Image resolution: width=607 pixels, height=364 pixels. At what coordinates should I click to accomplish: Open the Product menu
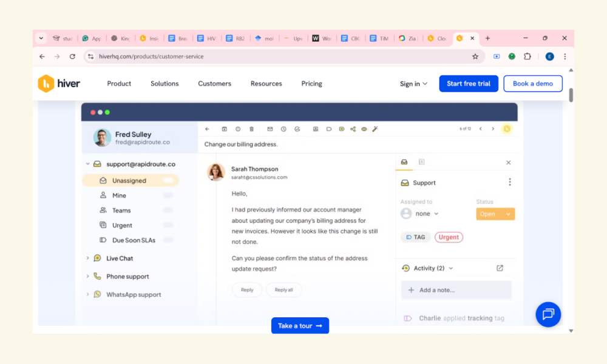point(119,84)
